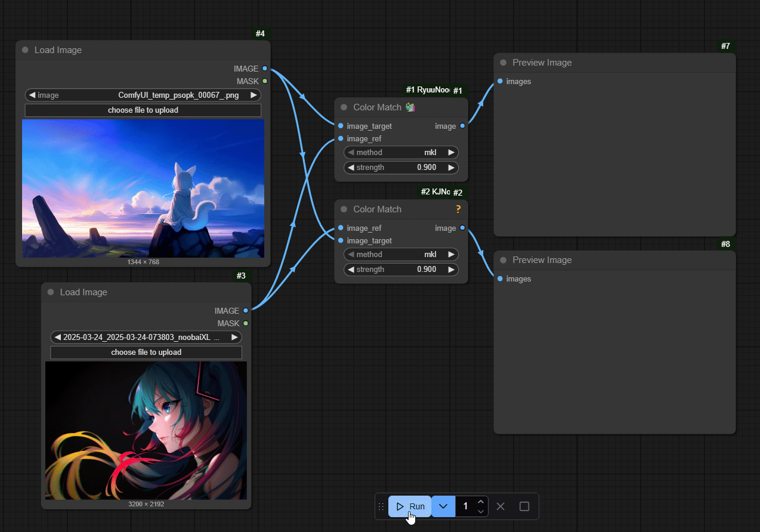
Task: Click the 1344 × 768 dimensions label
Action: [143, 262]
